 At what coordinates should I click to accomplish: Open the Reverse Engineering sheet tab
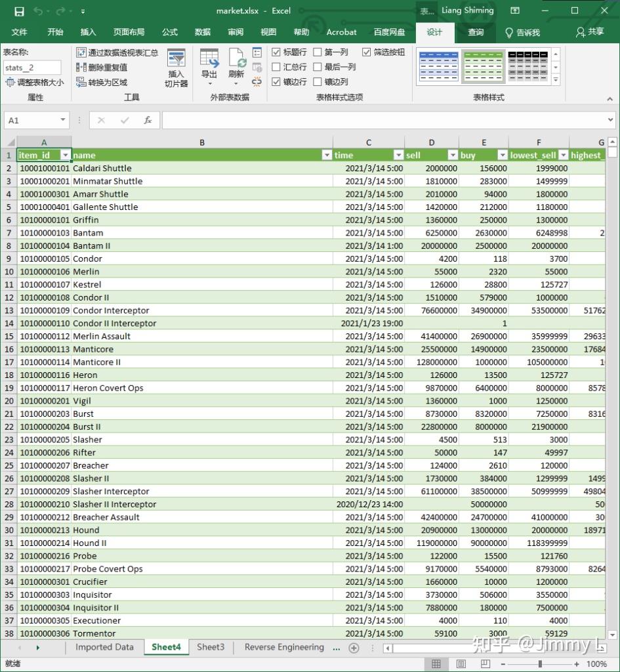[284, 646]
